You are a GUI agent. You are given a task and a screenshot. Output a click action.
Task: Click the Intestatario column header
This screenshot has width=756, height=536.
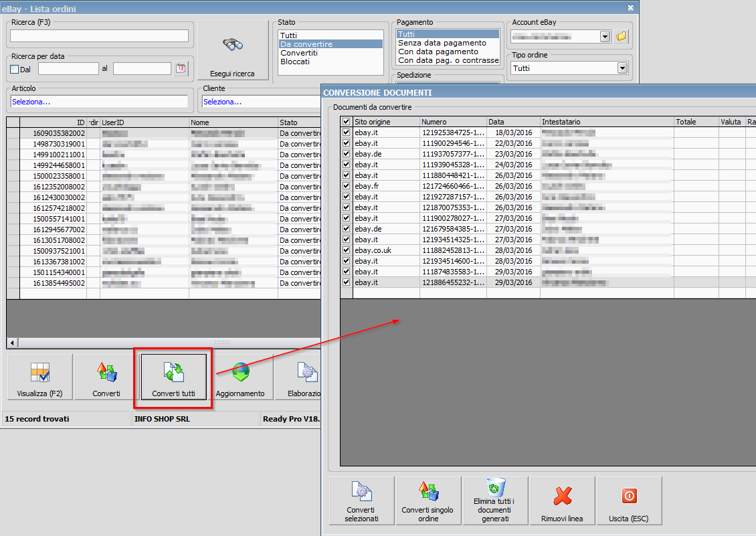pyautogui.click(x=607, y=122)
